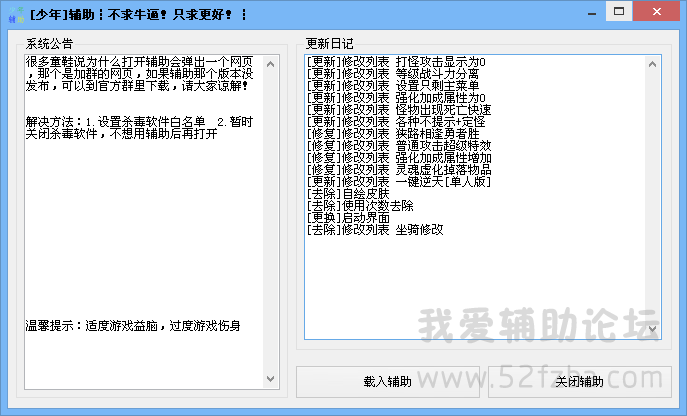Image resolution: width=687 pixels, height=416 pixels.
Task: Click up arrow of 更新日记 scrollbar
Action: tap(652, 64)
